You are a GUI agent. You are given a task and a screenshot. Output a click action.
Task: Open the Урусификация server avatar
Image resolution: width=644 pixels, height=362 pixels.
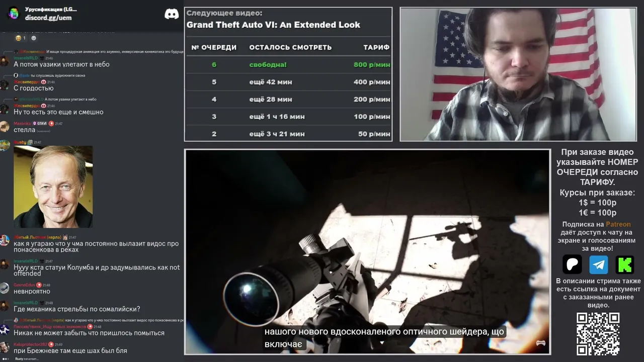[x=14, y=13]
